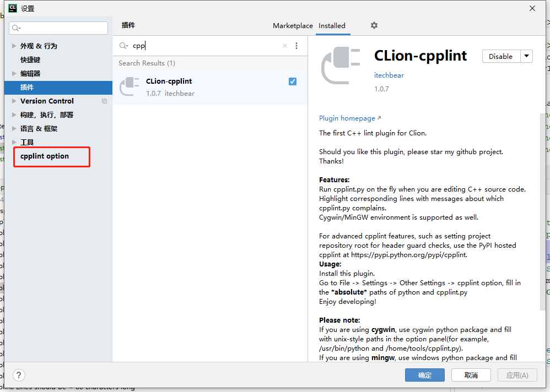Switch to the Marketplace tab
This screenshot has width=550, height=392.
[293, 25]
